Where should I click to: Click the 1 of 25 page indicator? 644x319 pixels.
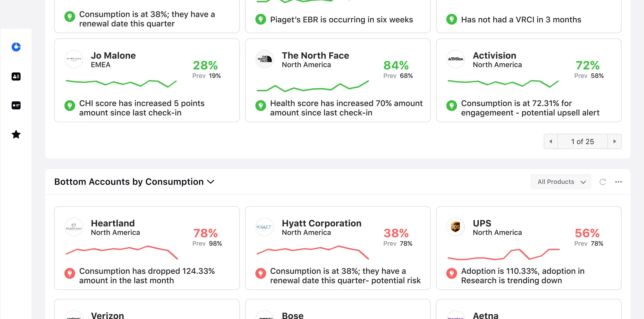coord(582,141)
